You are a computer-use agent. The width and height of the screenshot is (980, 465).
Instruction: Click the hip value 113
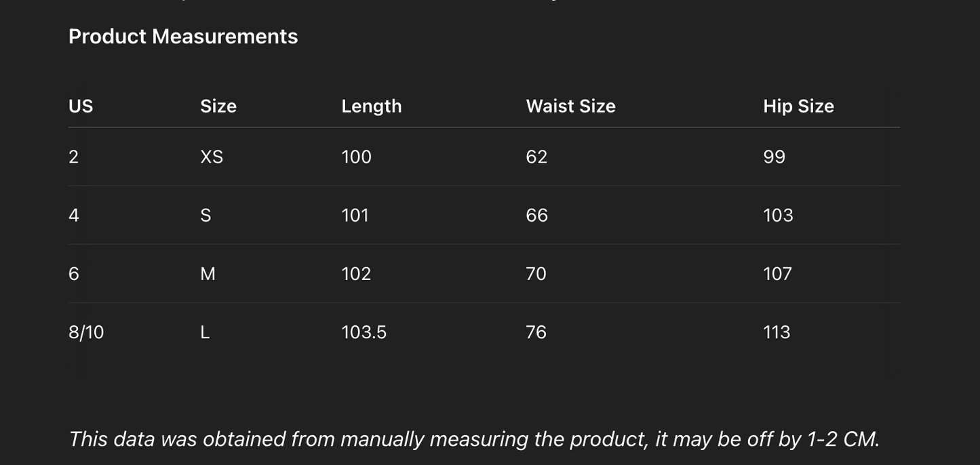pyautogui.click(x=777, y=332)
